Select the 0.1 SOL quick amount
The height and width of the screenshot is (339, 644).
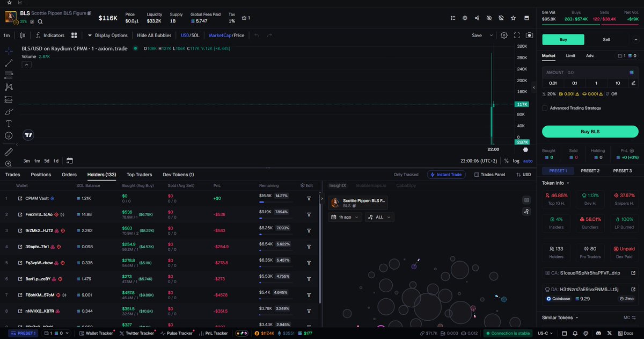(x=575, y=83)
